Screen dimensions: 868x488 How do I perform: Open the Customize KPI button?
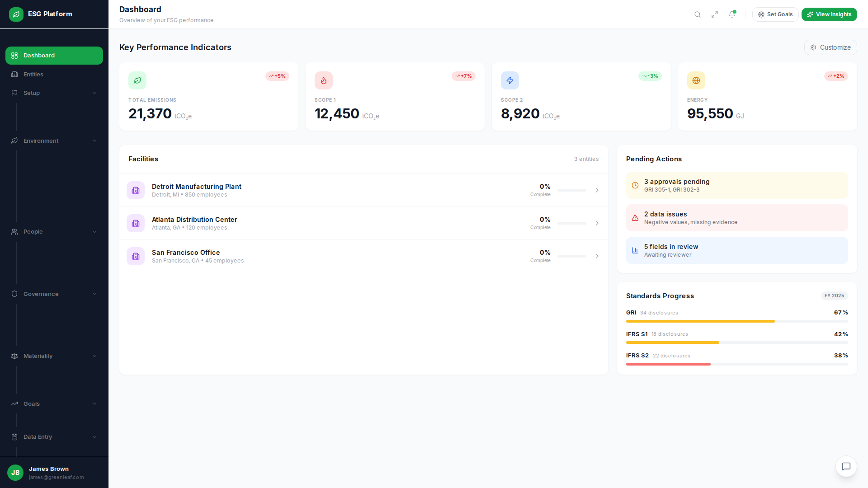tap(830, 47)
